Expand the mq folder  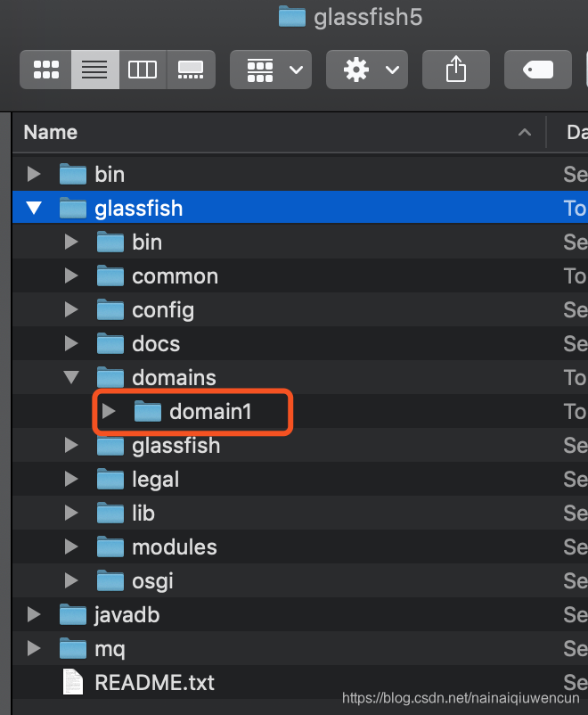[34, 648]
